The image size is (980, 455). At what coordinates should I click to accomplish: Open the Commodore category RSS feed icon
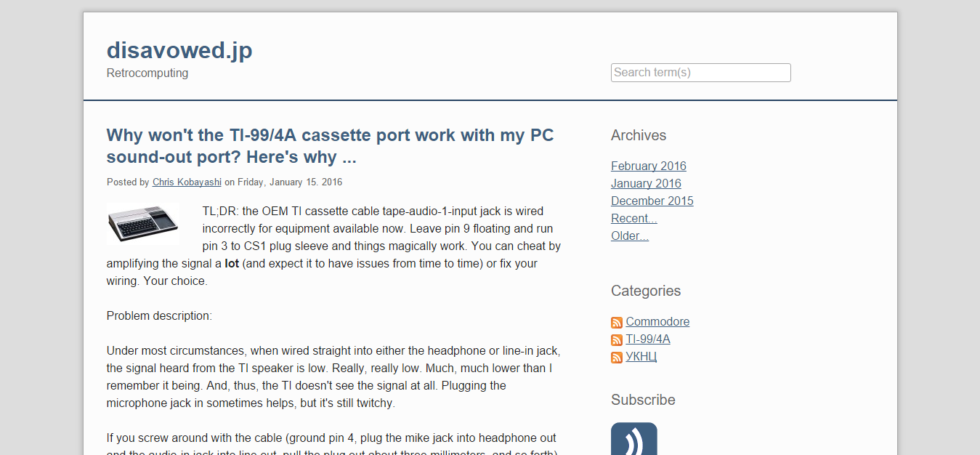click(617, 323)
